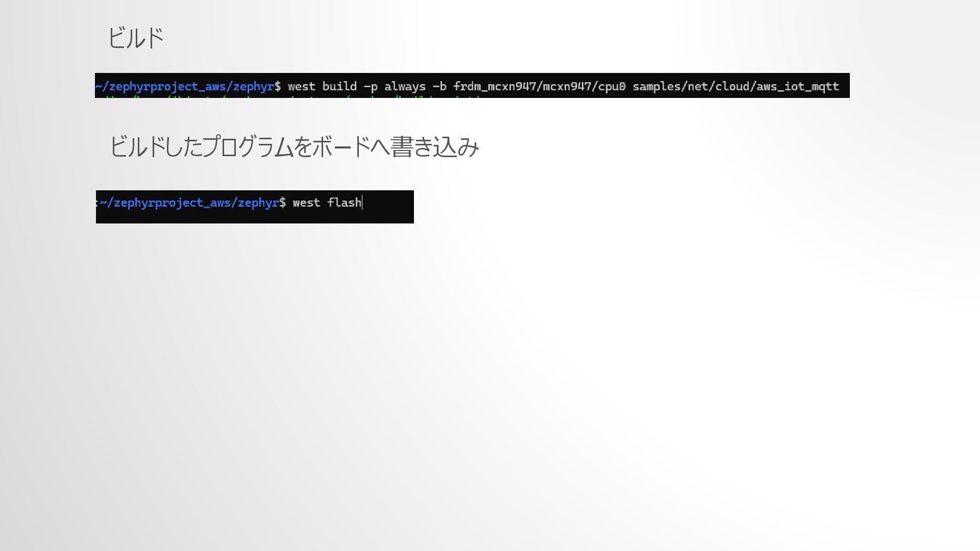Click blue prompt path in bottom terminal

tap(189, 203)
